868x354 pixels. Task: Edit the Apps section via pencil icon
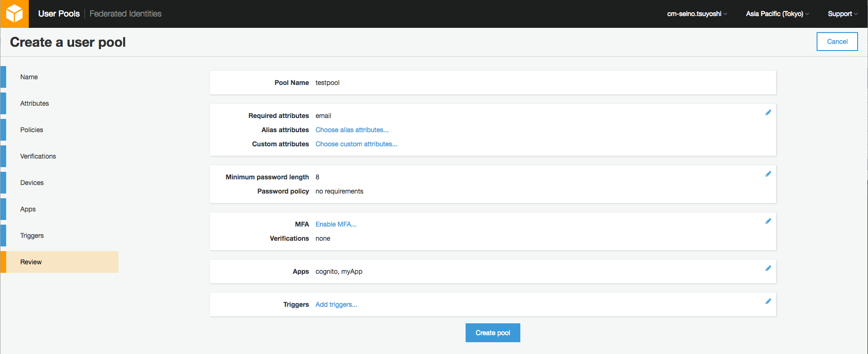pyautogui.click(x=768, y=269)
